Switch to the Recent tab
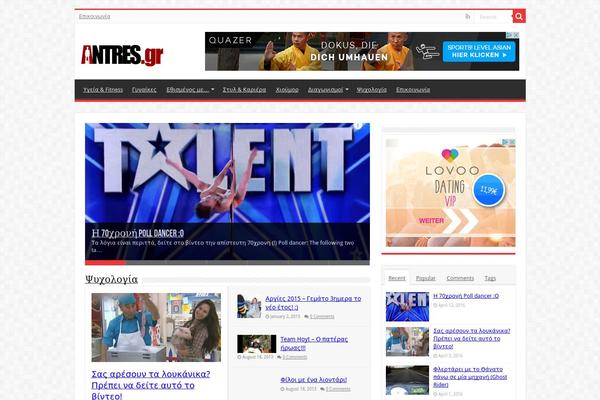Screen dimensions: 600x400 pos(397,278)
